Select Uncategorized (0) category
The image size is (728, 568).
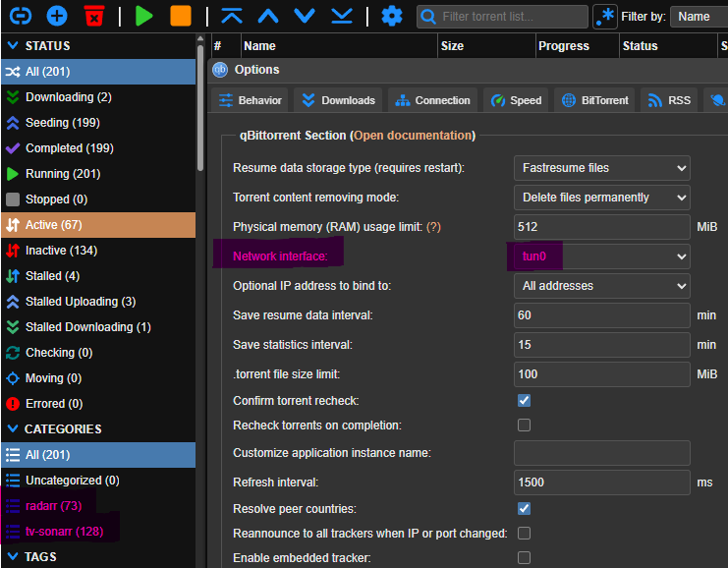[x=98, y=481]
